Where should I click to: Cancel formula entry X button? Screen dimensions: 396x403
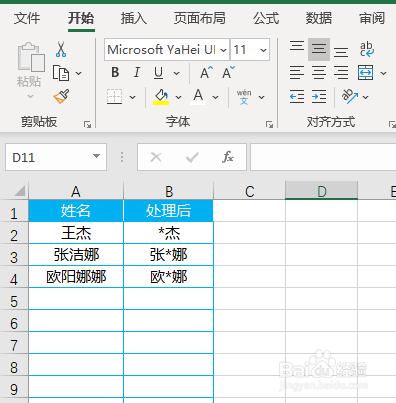pyautogui.click(x=156, y=157)
